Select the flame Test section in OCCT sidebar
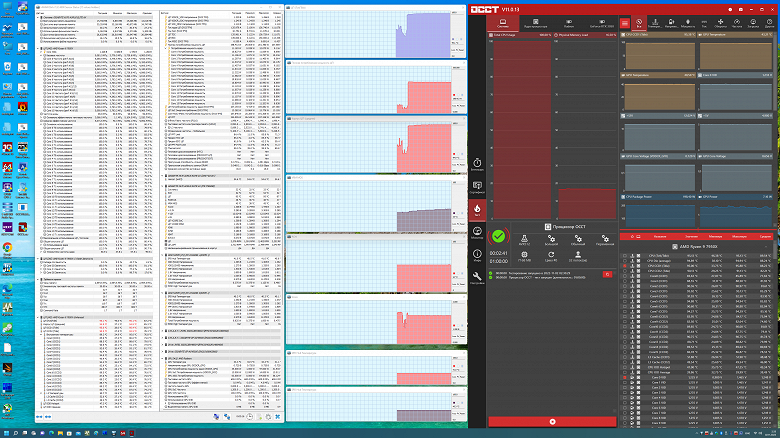Image resolution: width=780 pixels, height=438 pixels. click(x=477, y=210)
